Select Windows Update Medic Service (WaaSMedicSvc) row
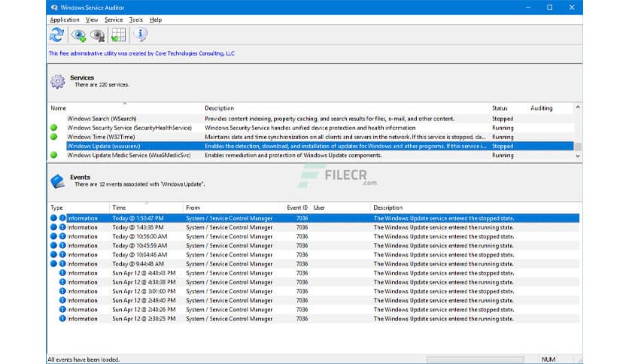This screenshot has width=629, height=364. [x=311, y=155]
